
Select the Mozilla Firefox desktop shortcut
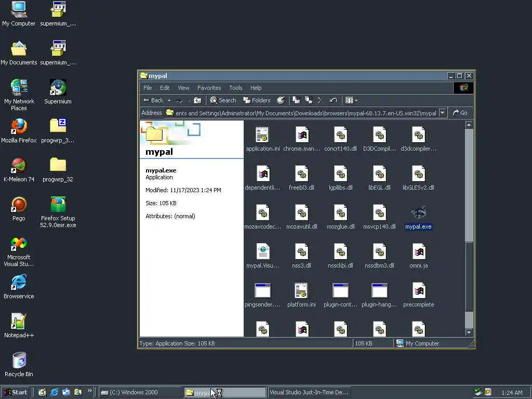click(19, 131)
